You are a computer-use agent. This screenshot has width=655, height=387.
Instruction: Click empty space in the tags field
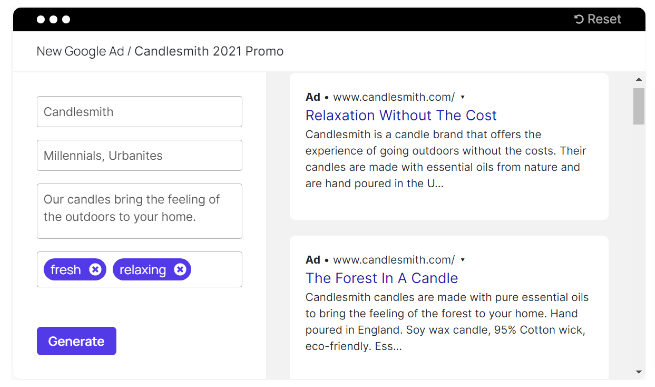pyautogui.click(x=216, y=270)
